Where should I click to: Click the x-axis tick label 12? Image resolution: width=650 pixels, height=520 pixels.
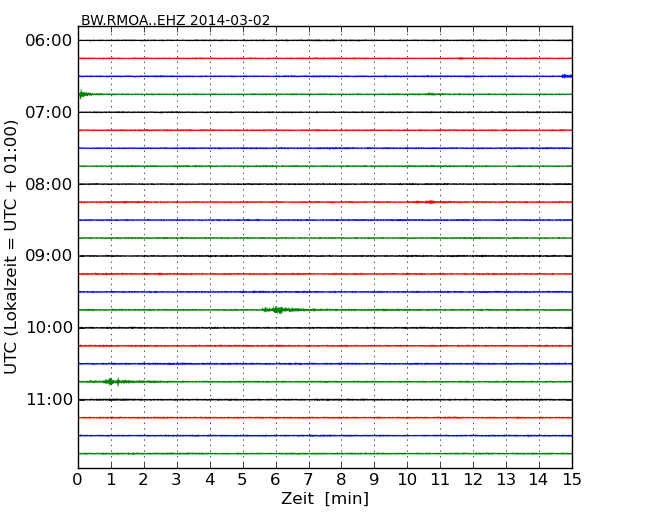[473, 480]
